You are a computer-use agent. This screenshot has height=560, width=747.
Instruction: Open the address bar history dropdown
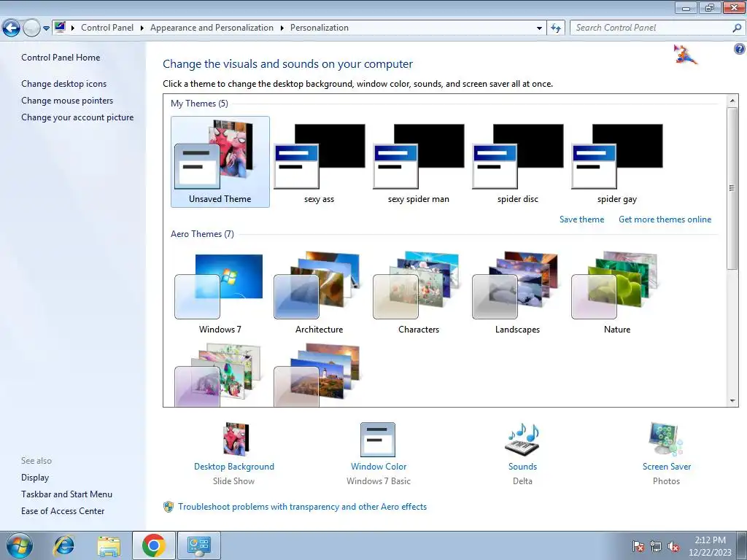pyautogui.click(x=539, y=28)
